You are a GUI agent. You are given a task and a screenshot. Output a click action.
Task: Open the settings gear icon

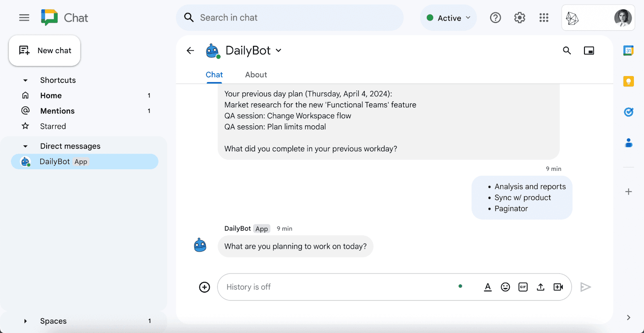coord(520,18)
